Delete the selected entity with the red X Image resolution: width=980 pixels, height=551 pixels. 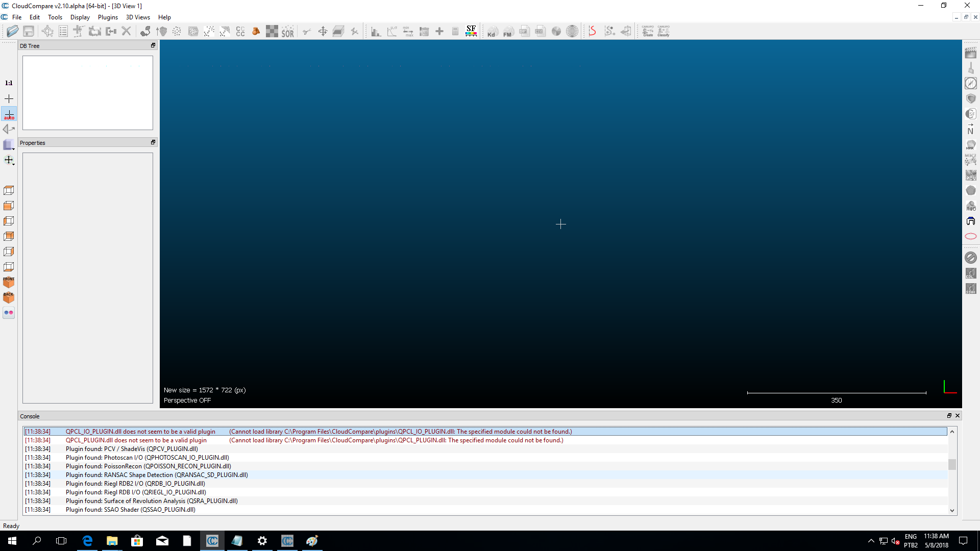coord(127,31)
